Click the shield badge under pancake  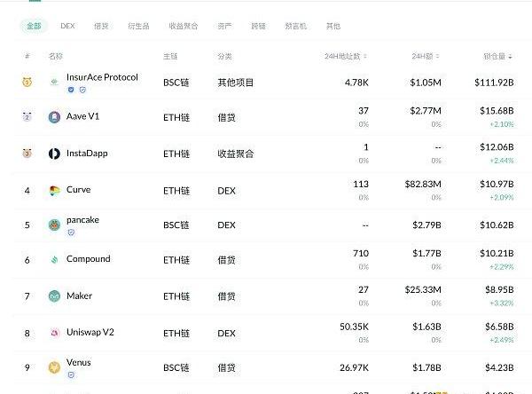click(x=71, y=232)
